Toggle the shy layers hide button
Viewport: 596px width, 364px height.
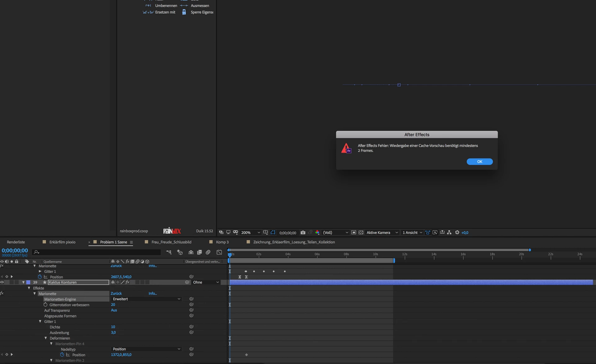pos(191,252)
